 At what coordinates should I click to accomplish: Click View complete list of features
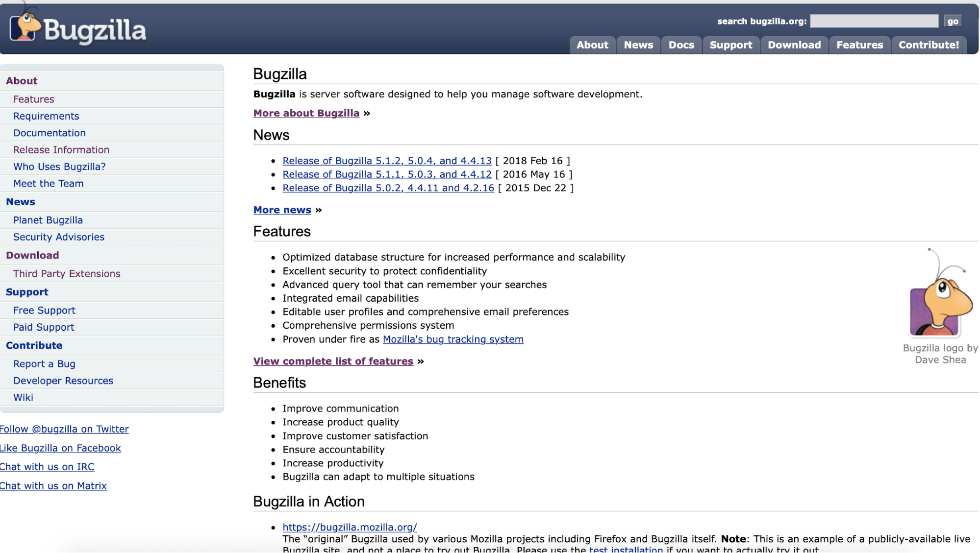(333, 361)
